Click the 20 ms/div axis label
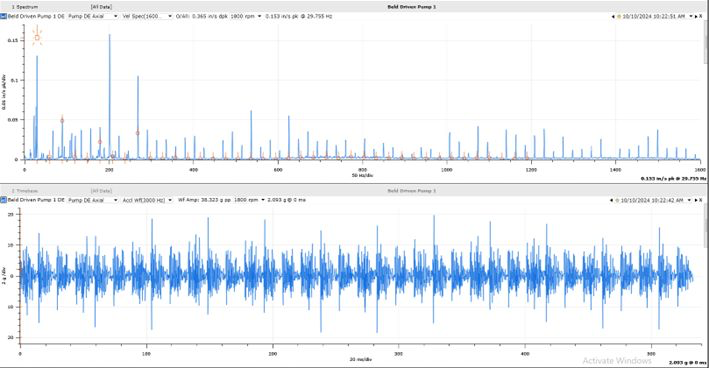 360,359
